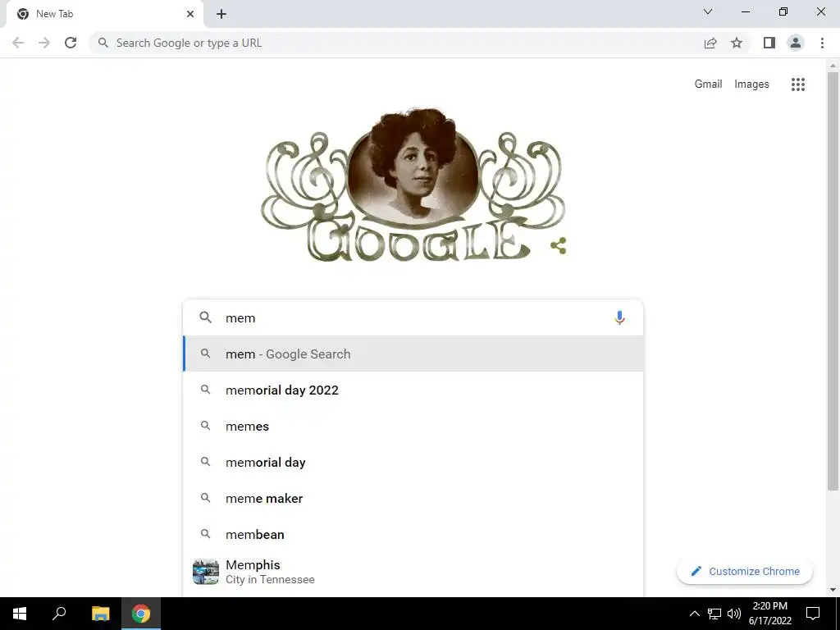The height and width of the screenshot is (630, 840).
Task: Open the Google apps grid
Action: click(798, 84)
